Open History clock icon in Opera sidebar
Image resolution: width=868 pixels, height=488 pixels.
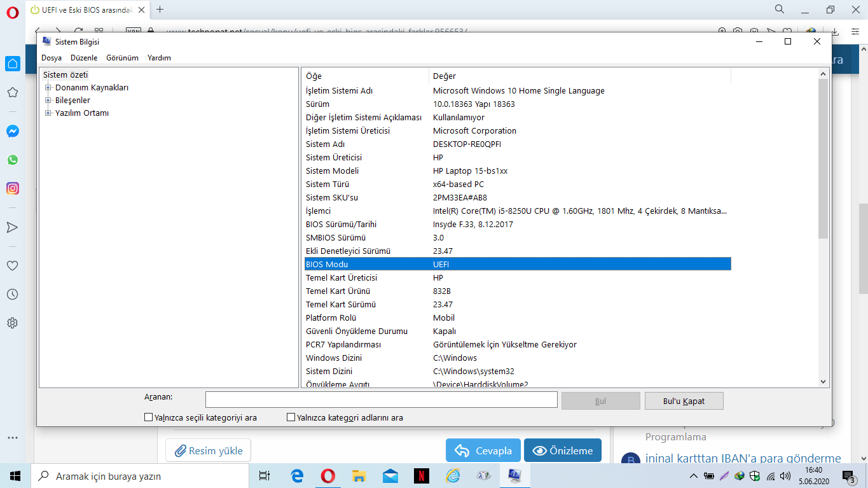[x=13, y=295]
